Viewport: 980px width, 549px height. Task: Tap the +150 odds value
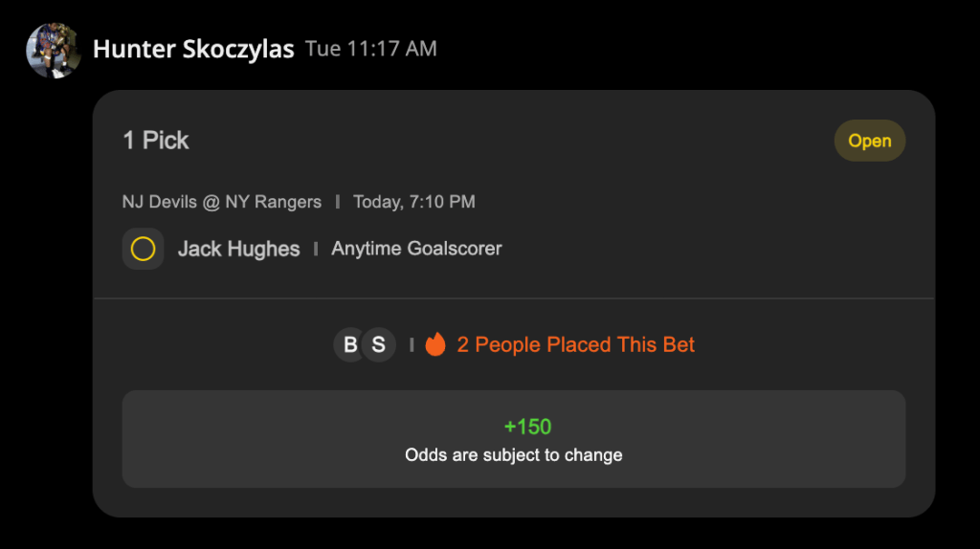(527, 427)
